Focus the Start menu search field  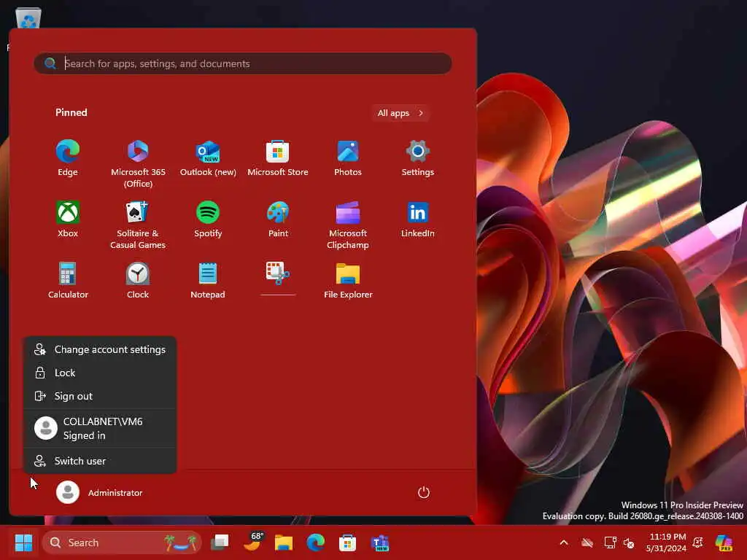(242, 63)
